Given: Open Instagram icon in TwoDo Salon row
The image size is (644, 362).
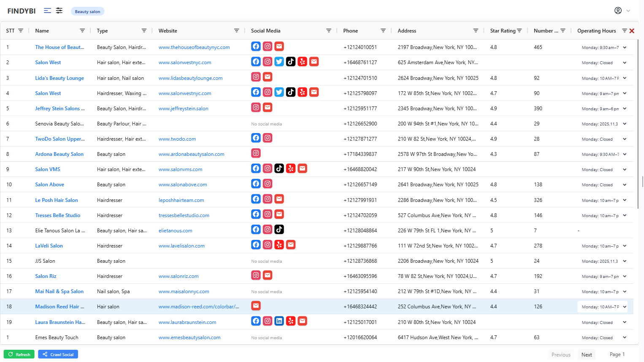Looking at the screenshot, I should click(268, 138).
